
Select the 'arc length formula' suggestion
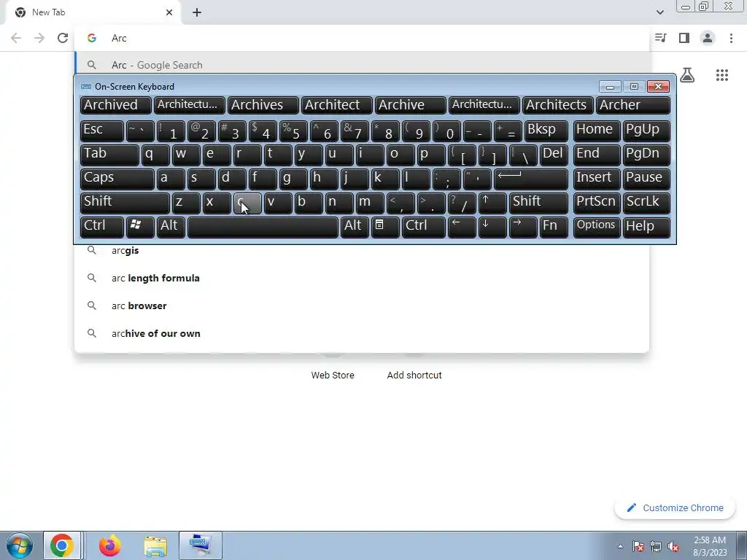pyautogui.click(x=363, y=278)
